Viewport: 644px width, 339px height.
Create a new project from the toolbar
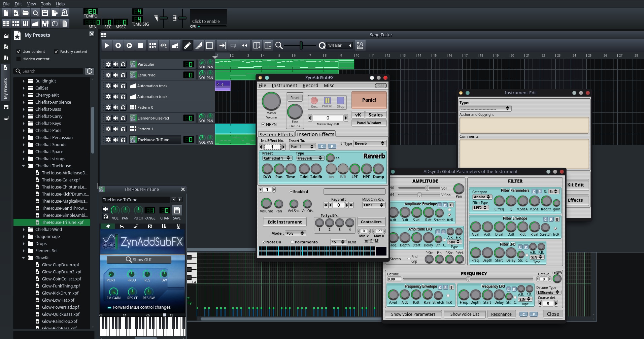click(x=6, y=13)
